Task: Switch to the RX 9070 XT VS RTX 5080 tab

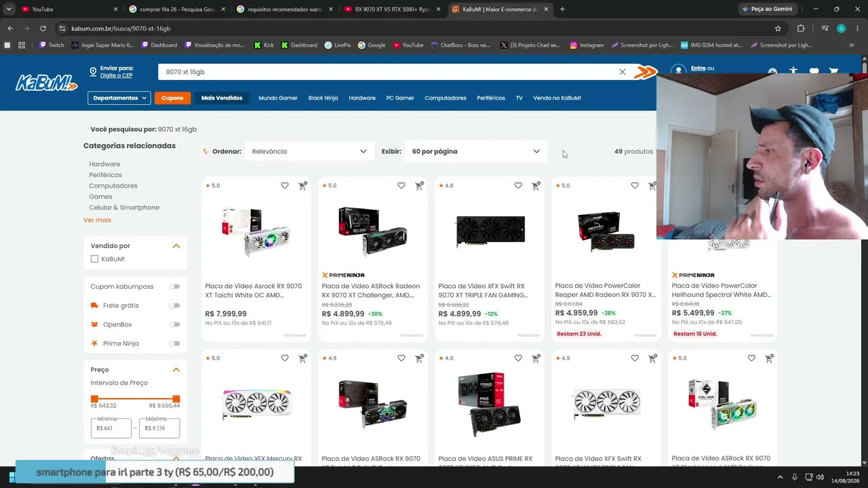Action: (x=393, y=9)
